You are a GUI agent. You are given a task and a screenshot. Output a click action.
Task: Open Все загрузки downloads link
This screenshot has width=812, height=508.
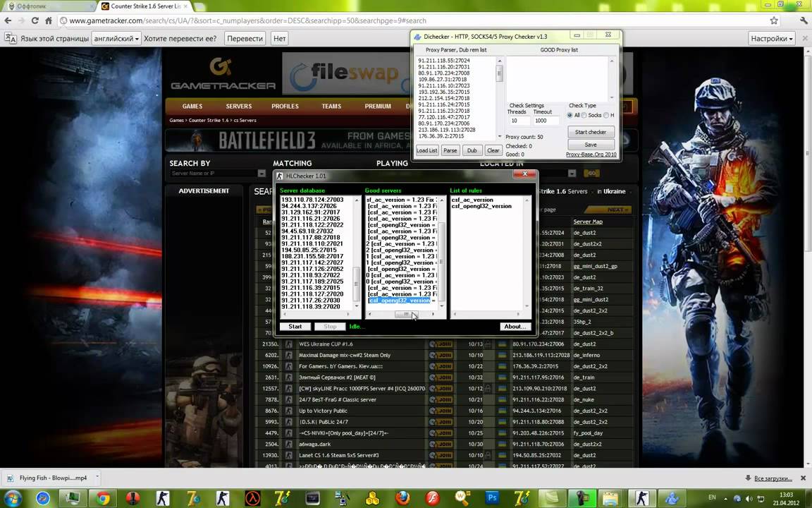point(773,478)
